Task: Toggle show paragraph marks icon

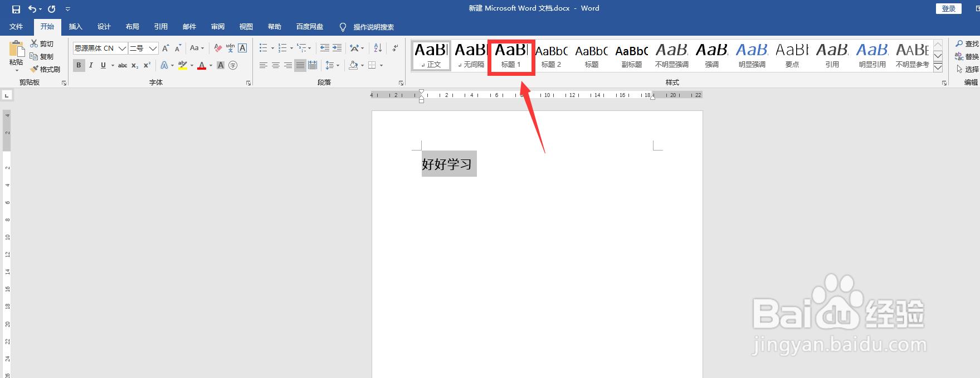Action: tap(395, 49)
